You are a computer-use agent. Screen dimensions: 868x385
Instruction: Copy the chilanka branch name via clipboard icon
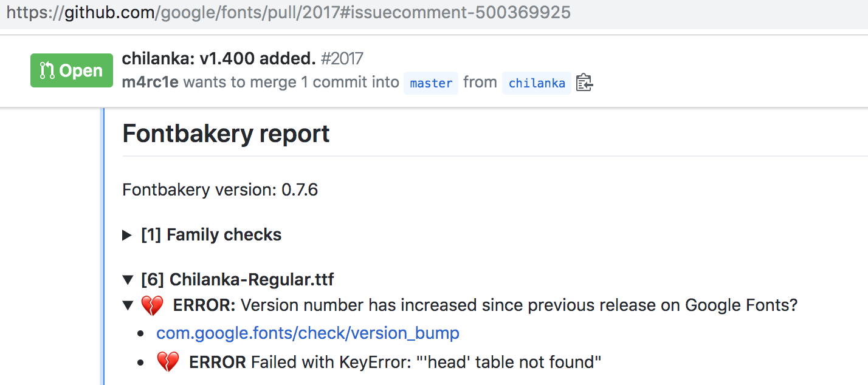(584, 83)
